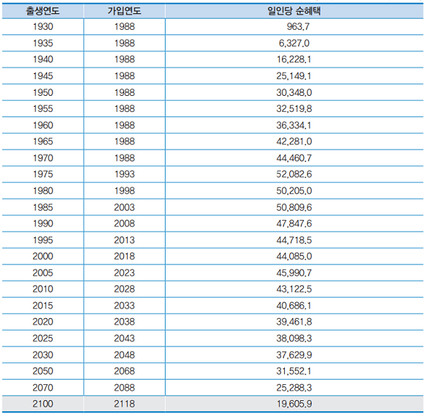Select birth year cell 1980
This screenshot has height=414, width=425.
coord(43,191)
